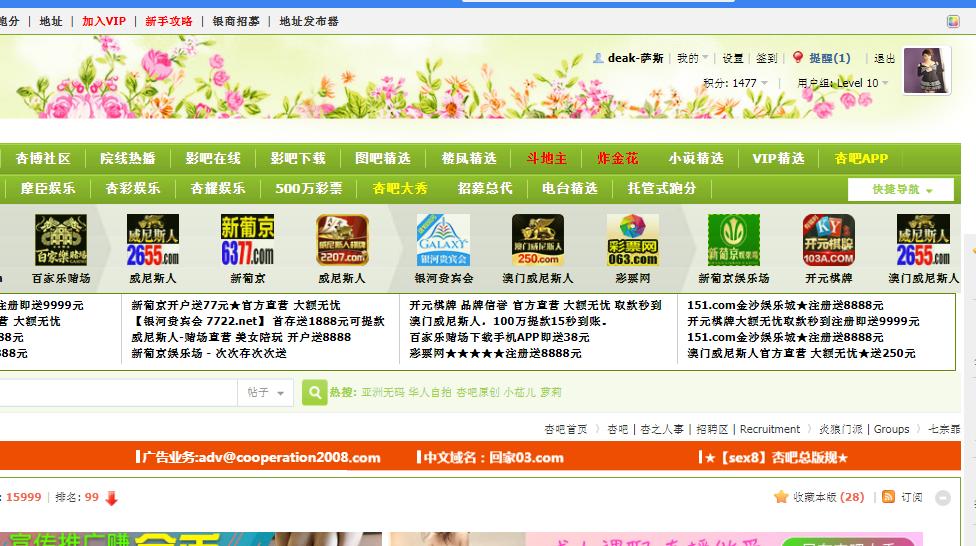
Task: Click breadcrumb 杏吧首页
Action: pyautogui.click(x=565, y=429)
